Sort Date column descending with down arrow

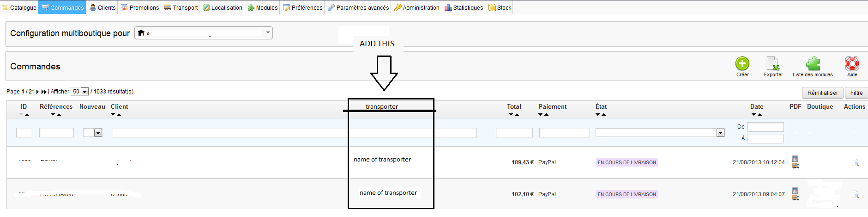(753, 115)
